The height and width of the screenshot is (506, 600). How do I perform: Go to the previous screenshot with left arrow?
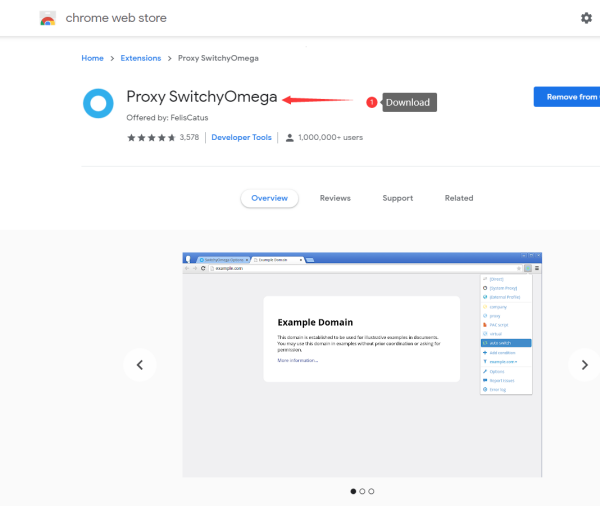(140, 365)
